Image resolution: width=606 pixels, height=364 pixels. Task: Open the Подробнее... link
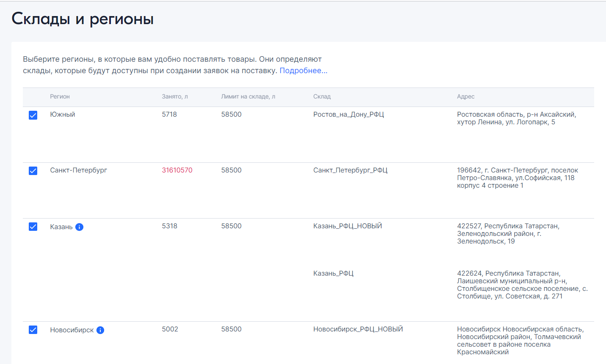click(x=303, y=71)
